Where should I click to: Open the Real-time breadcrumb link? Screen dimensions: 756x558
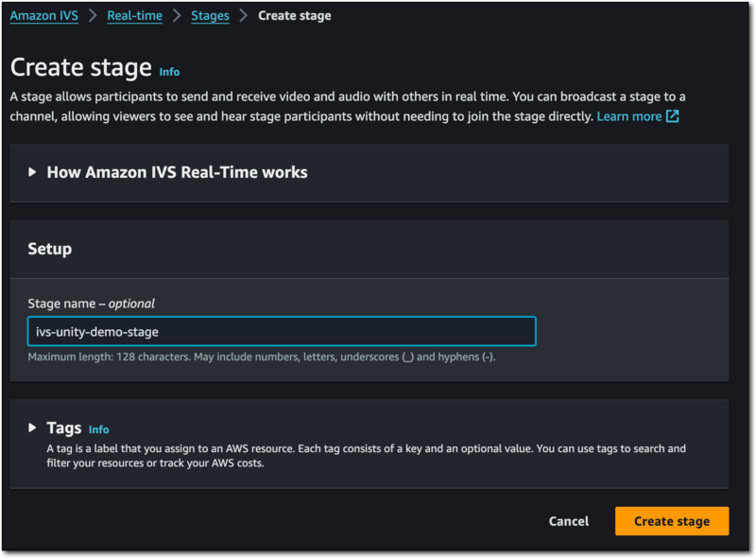pyautogui.click(x=134, y=15)
